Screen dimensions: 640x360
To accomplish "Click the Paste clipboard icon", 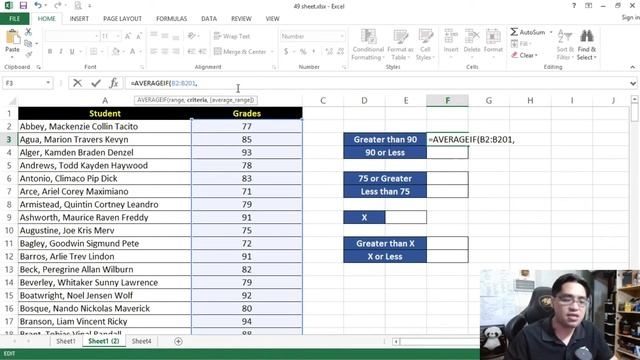I will 12,37.
